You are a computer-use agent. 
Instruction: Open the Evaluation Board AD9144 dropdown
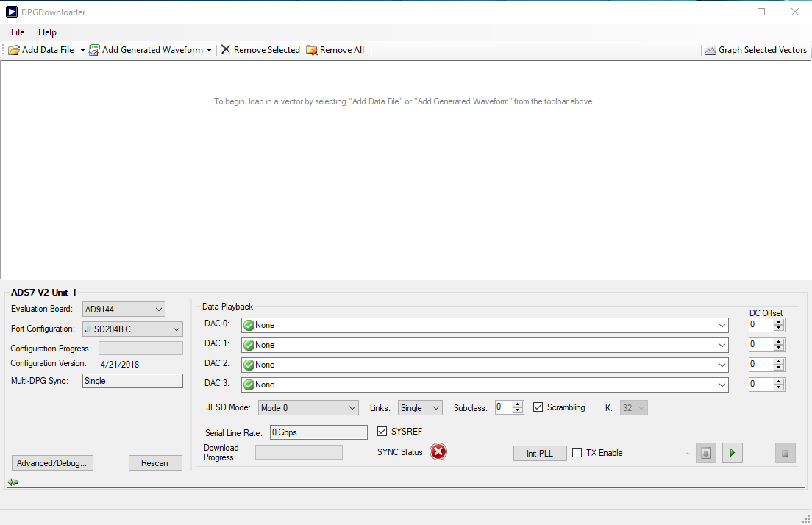pyautogui.click(x=124, y=310)
